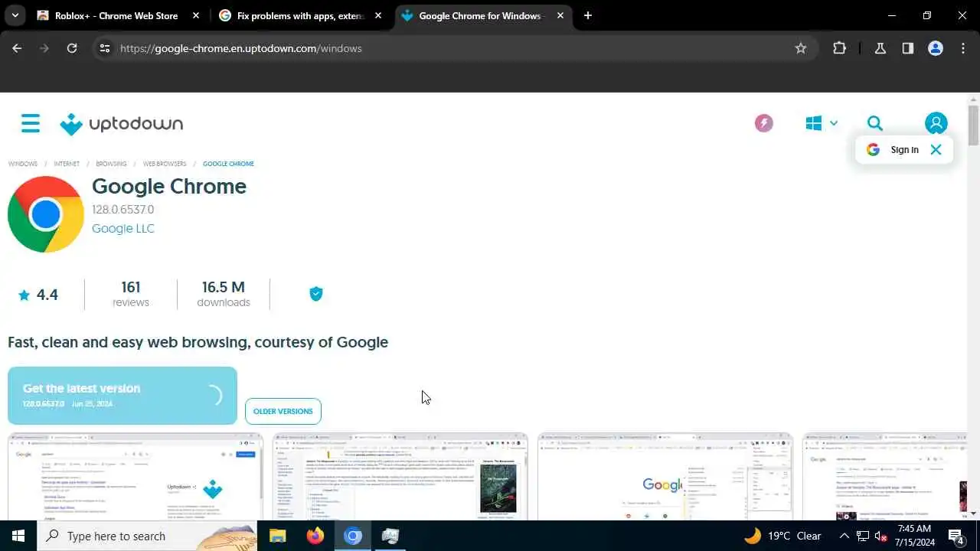Open the Uptodown Turbo lightning icon
980x551 pixels.
coord(763,123)
